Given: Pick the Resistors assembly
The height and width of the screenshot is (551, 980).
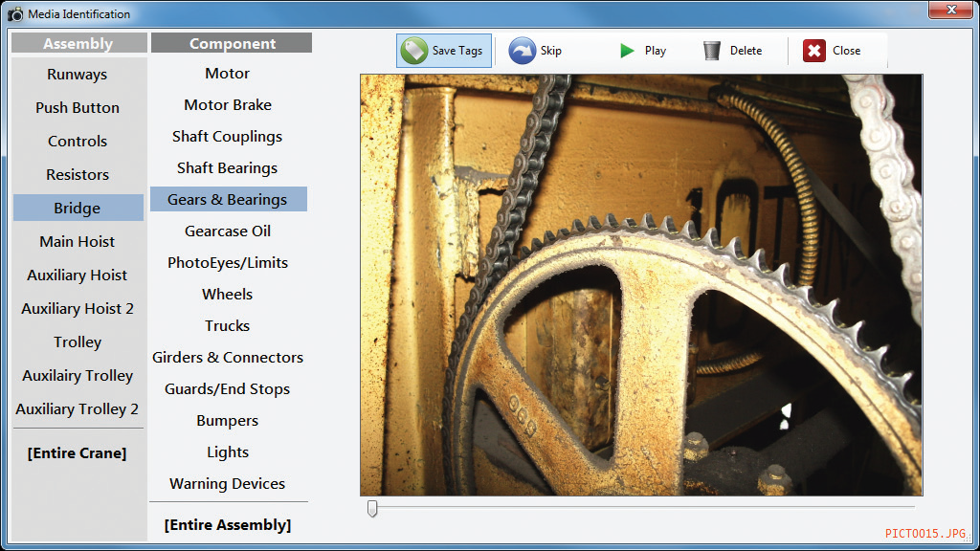Looking at the screenshot, I should (78, 174).
